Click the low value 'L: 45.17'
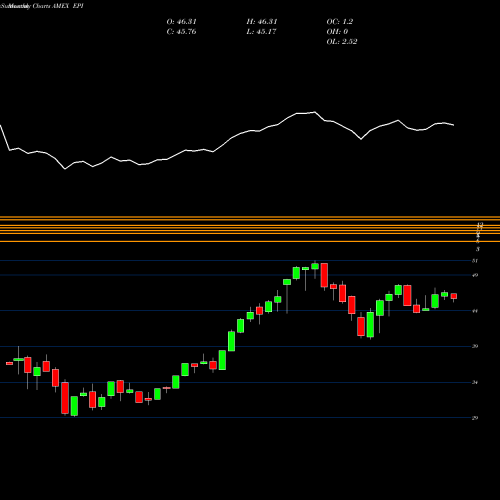The image size is (500, 500). (261, 32)
